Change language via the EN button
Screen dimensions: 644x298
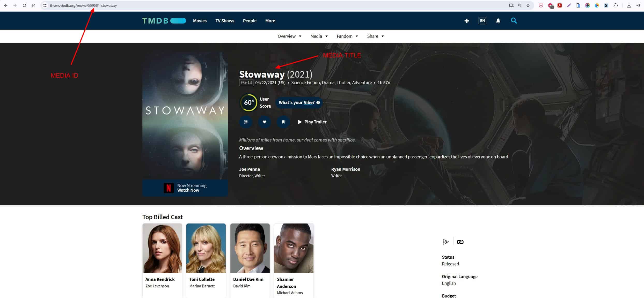[x=482, y=21]
